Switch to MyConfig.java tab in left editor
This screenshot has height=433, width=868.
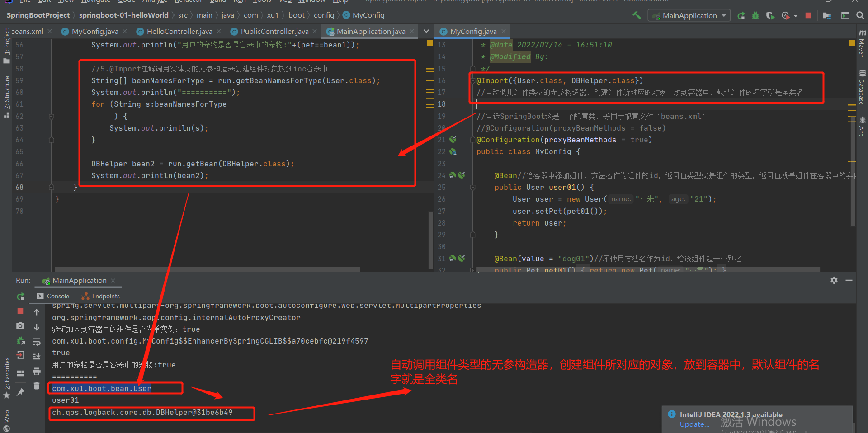pyautogui.click(x=95, y=31)
